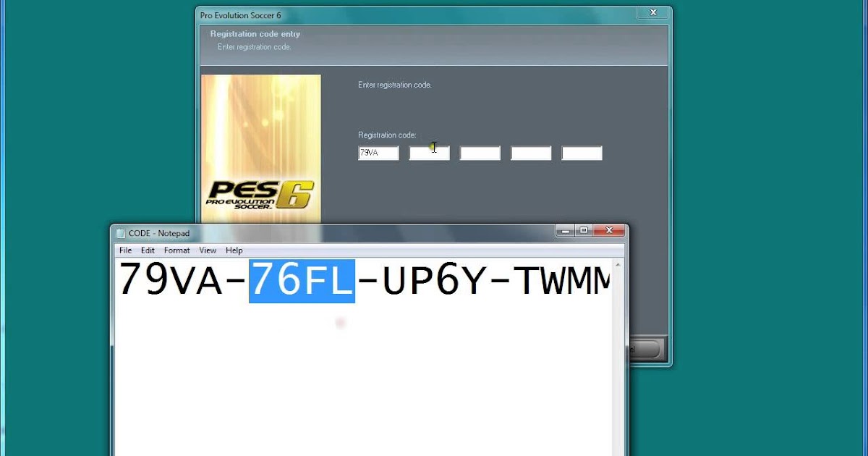Click the Notepad document icon in title bar

pyautogui.click(x=120, y=233)
